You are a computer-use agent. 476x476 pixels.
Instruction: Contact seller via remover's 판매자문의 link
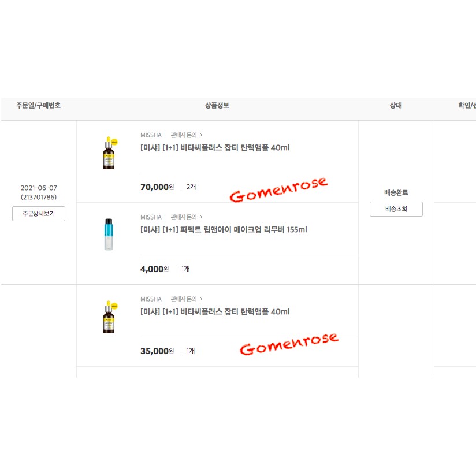(x=184, y=217)
